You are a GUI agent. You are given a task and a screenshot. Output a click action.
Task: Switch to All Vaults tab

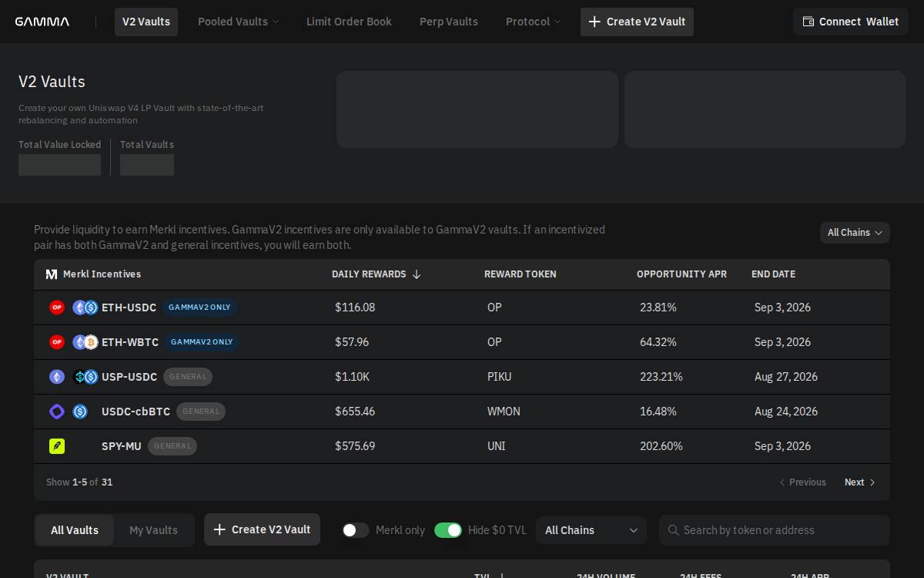[x=75, y=530]
